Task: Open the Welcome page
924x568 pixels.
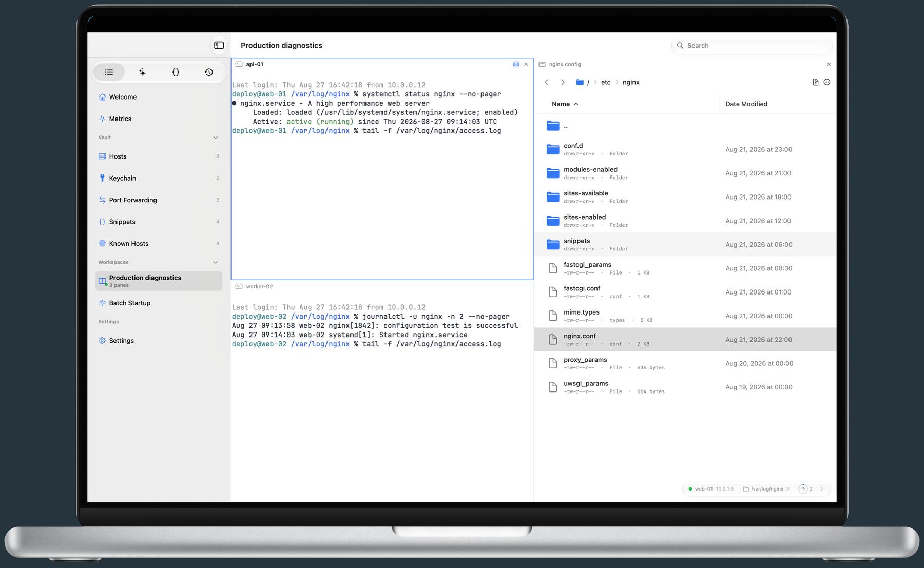Action: point(159,97)
